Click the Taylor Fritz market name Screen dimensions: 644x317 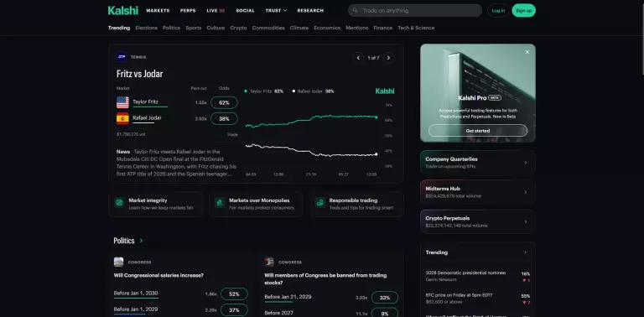click(145, 101)
